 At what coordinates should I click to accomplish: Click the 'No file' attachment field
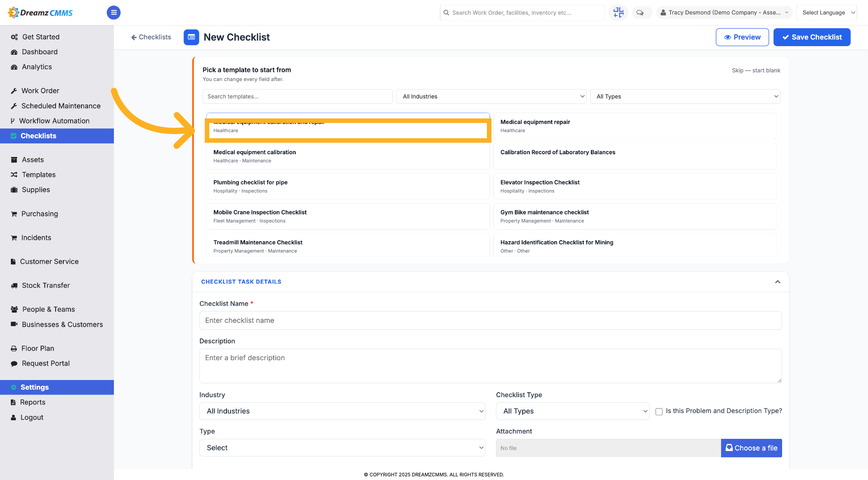click(608, 448)
